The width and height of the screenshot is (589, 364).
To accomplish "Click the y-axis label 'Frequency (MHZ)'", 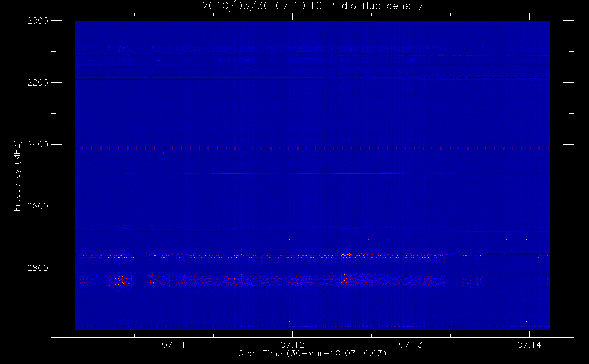I will click(17, 175).
